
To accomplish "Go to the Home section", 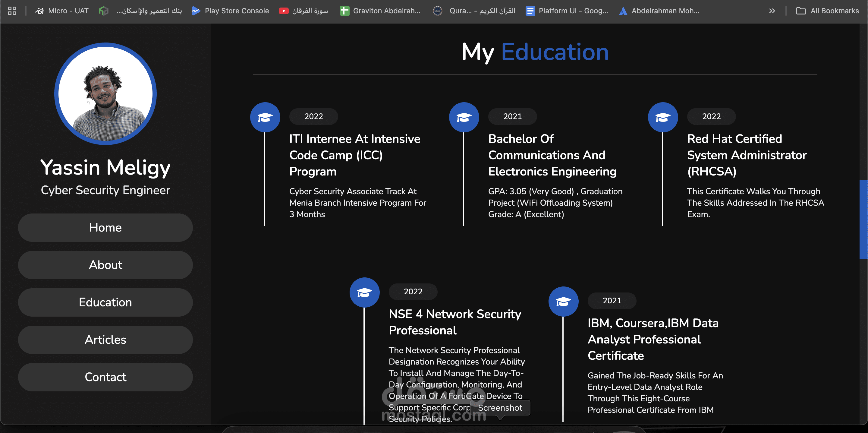I will click(105, 228).
